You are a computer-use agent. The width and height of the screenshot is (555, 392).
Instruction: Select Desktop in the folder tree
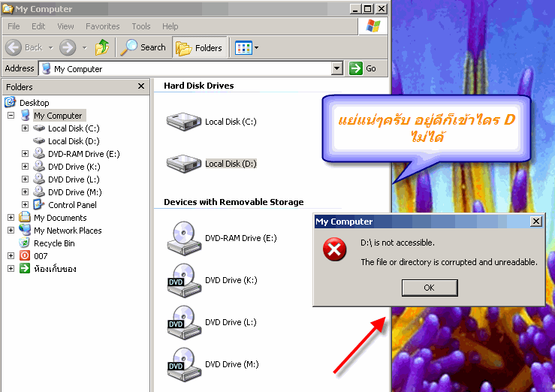point(35,103)
